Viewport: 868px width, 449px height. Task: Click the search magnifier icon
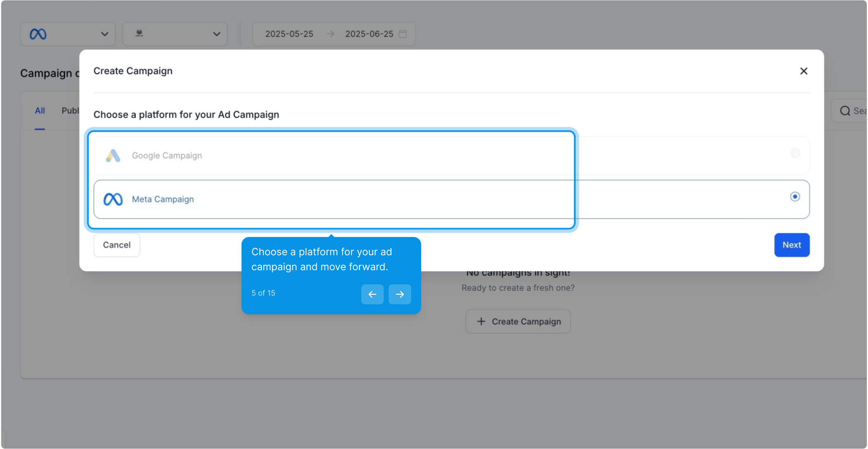pos(845,111)
